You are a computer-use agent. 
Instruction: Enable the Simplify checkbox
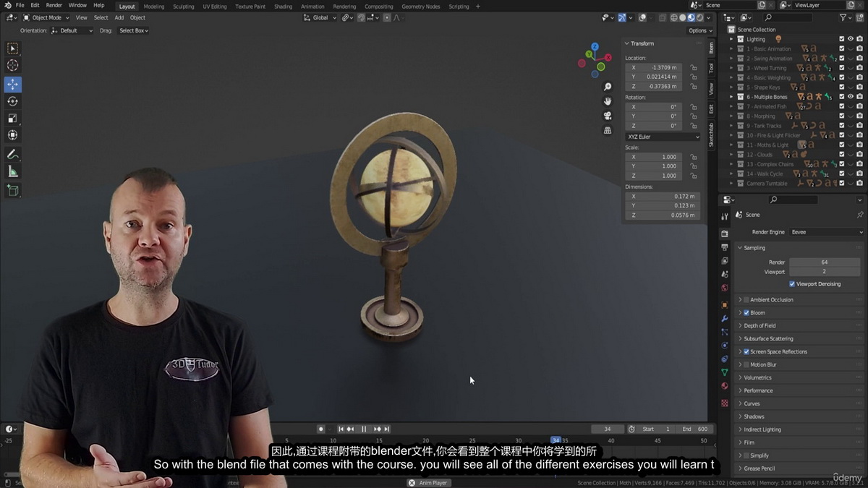point(746,456)
